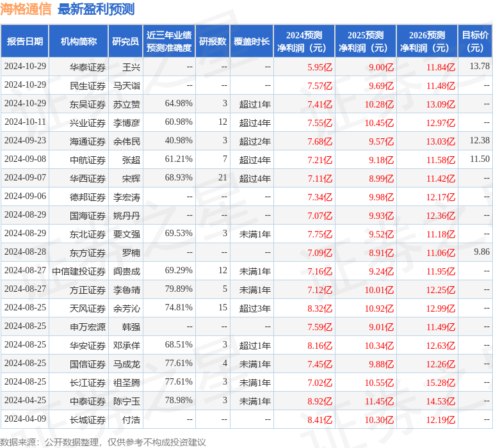Viewport: 493px width, 448px height.
Task: Click the 2024预测净利润 column header
Action: click(x=304, y=41)
